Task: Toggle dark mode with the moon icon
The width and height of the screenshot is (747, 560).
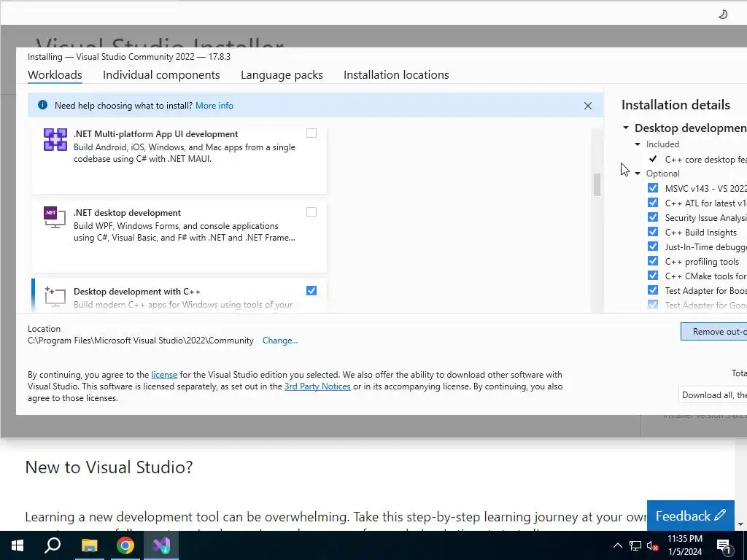Action: [723, 15]
